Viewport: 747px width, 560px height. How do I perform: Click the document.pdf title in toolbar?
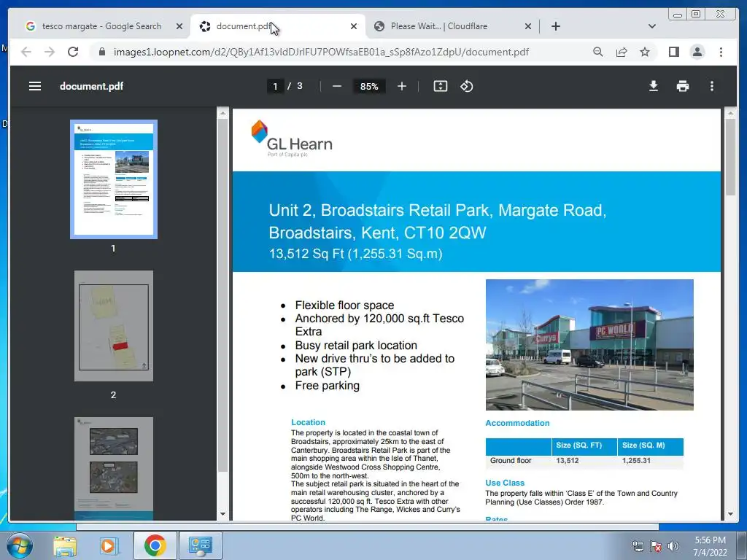(x=91, y=86)
